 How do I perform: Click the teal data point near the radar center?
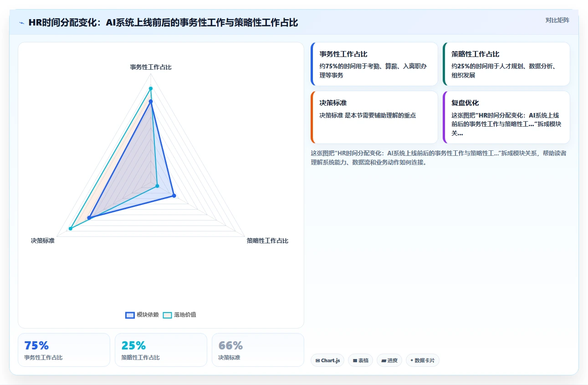pos(158,186)
